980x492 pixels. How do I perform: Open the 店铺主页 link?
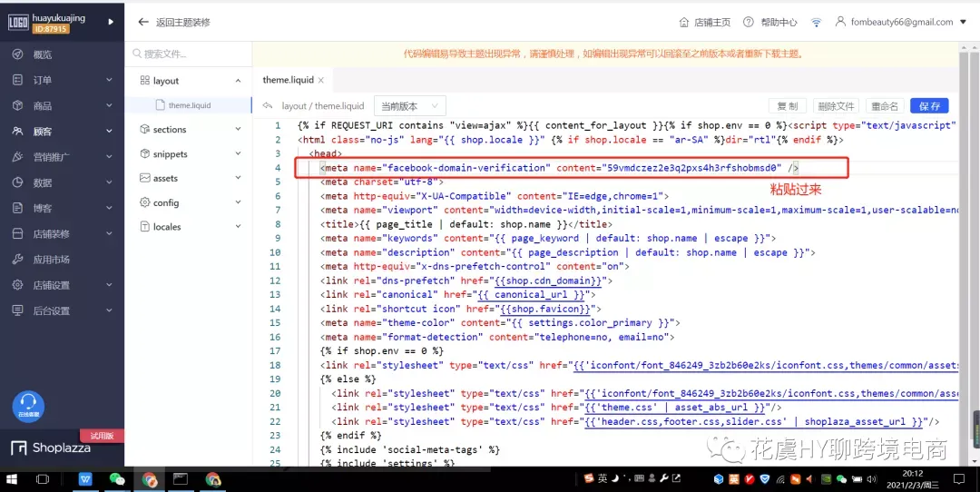tap(712, 22)
